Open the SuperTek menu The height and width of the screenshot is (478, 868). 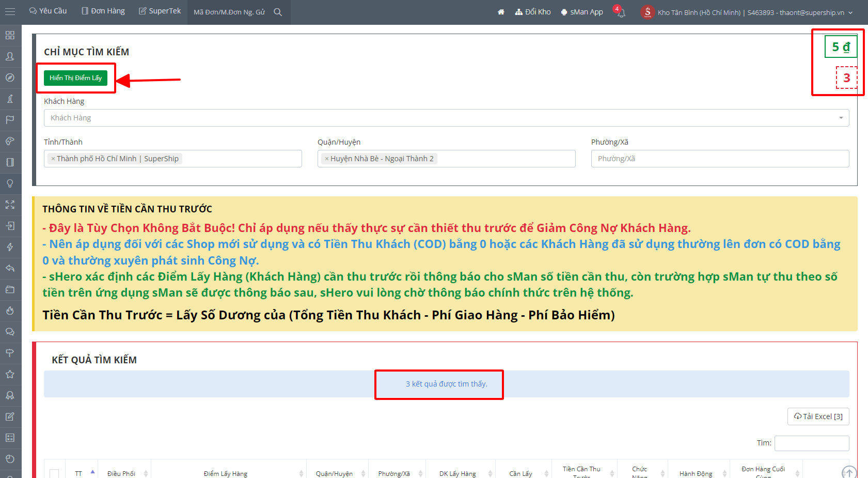pos(160,11)
